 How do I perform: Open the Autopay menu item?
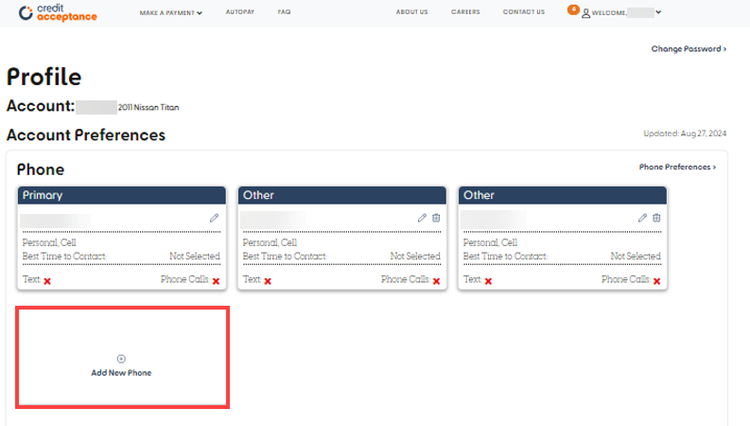point(240,13)
